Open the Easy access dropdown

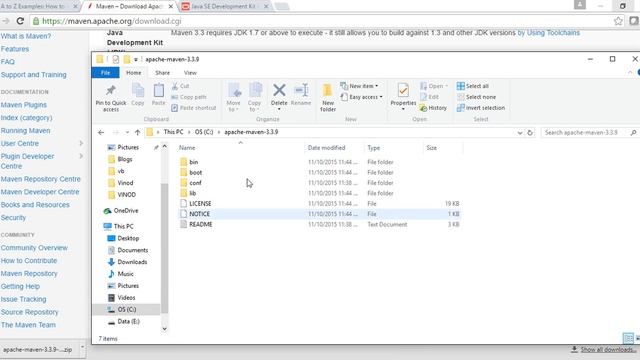coord(361,97)
